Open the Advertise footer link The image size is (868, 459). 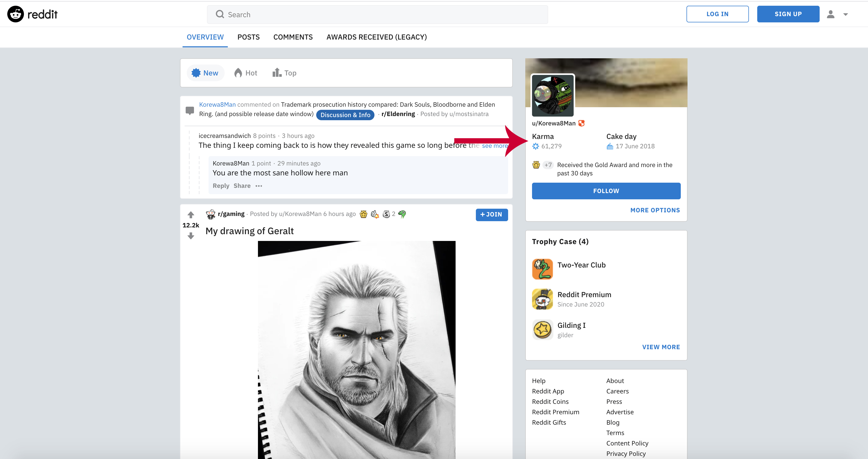pos(620,412)
